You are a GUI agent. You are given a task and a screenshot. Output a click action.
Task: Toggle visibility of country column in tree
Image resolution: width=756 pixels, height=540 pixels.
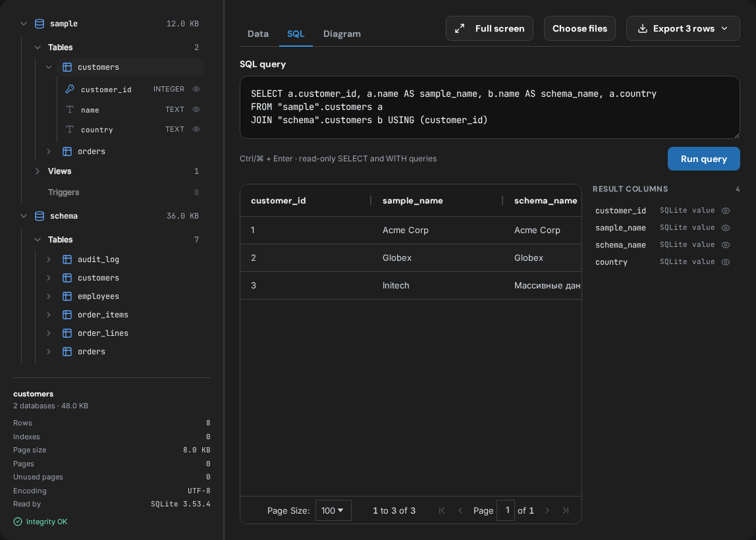click(x=196, y=129)
